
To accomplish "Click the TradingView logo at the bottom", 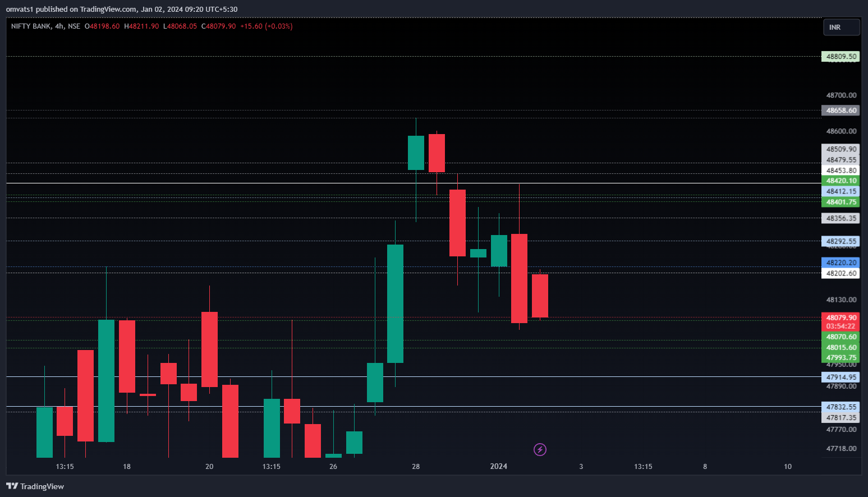I will coord(35,486).
